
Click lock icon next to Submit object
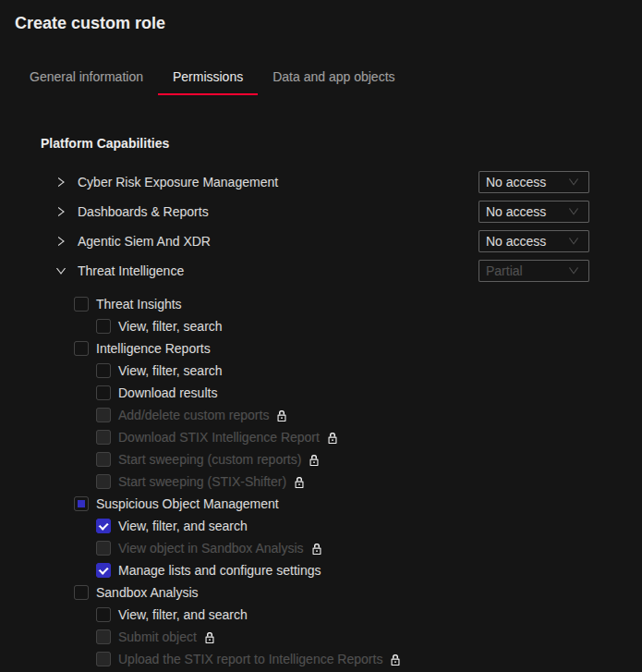(x=210, y=638)
